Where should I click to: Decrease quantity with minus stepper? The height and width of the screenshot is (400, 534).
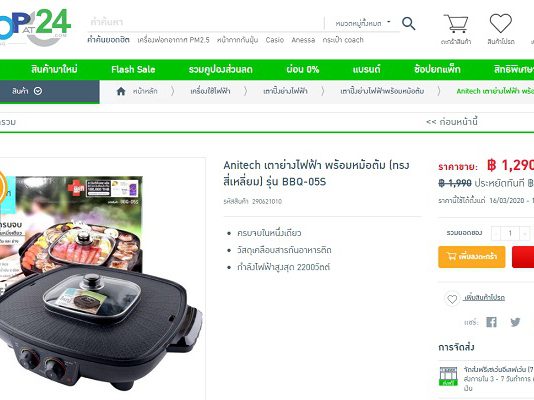coord(496,233)
